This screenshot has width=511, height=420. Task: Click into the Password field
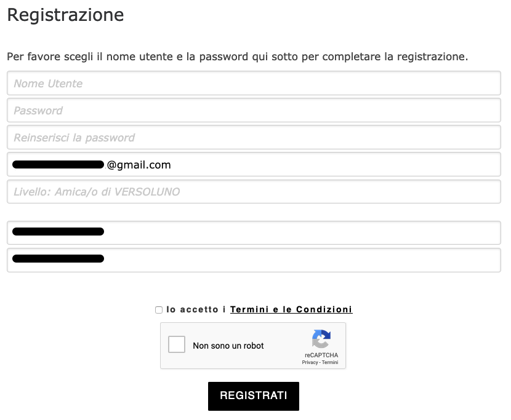click(254, 111)
